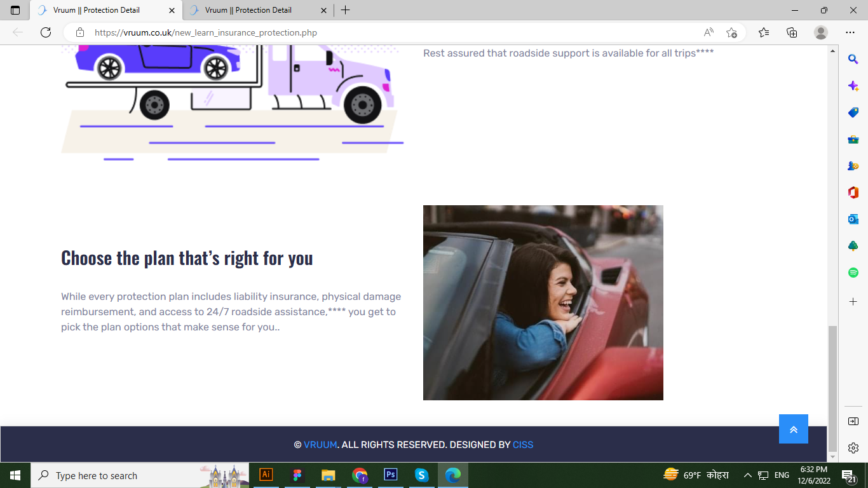This screenshot has height=488, width=868.
Task: Show hidden tray icons chevron
Action: pyautogui.click(x=748, y=475)
